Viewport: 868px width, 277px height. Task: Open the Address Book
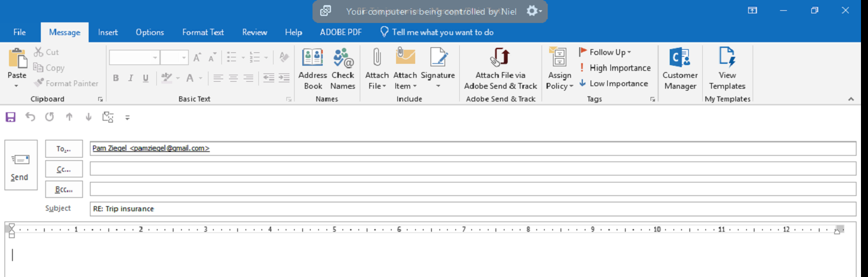[313, 70]
